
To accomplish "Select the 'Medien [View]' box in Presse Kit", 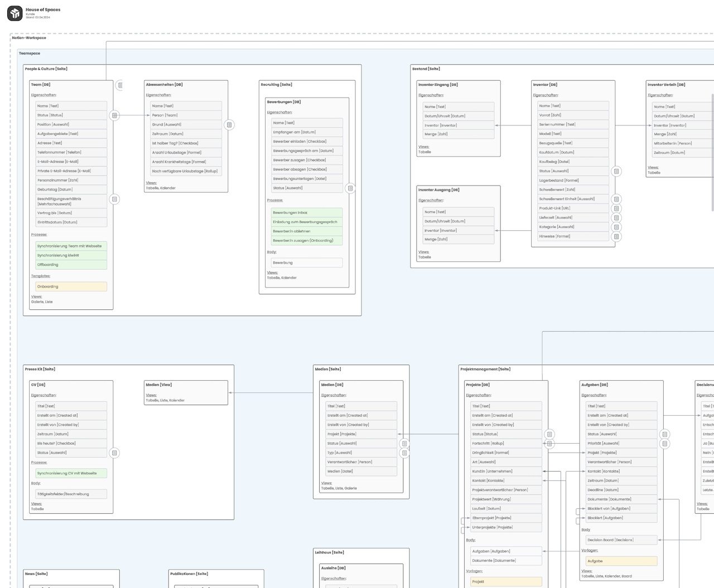I will pyautogui.click(x=186, y=392).
